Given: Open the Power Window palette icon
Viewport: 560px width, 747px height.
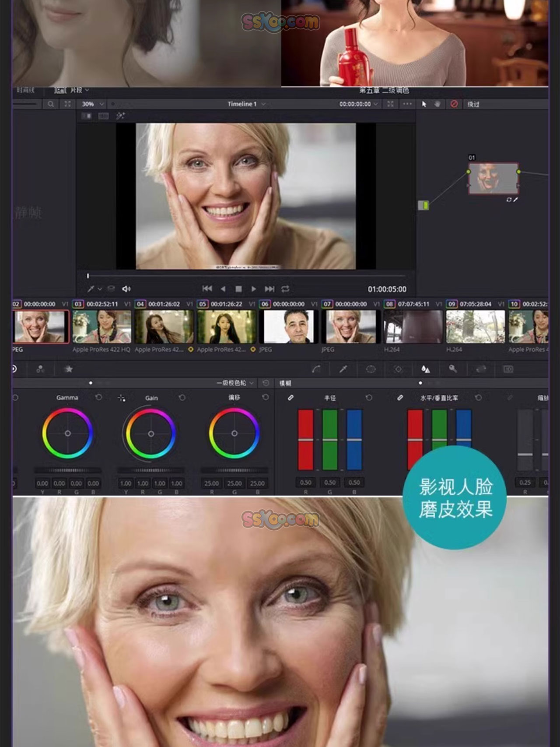Looking at the screenshot, I should point(371,370).
